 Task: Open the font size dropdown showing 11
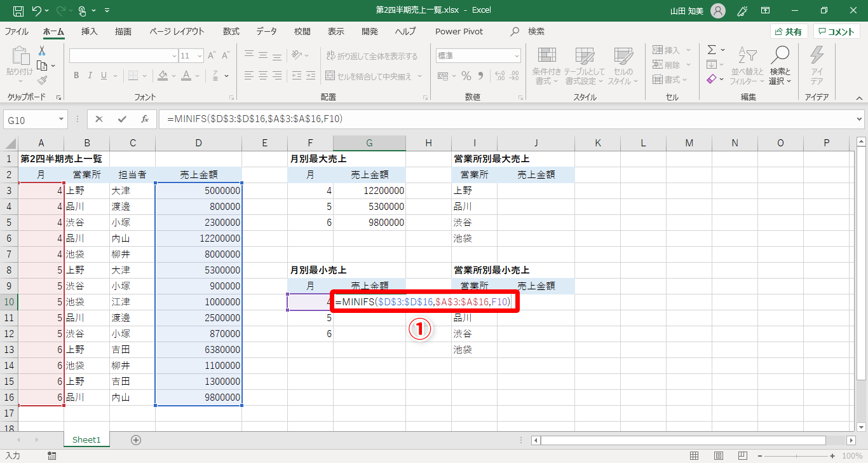[200, 56]
